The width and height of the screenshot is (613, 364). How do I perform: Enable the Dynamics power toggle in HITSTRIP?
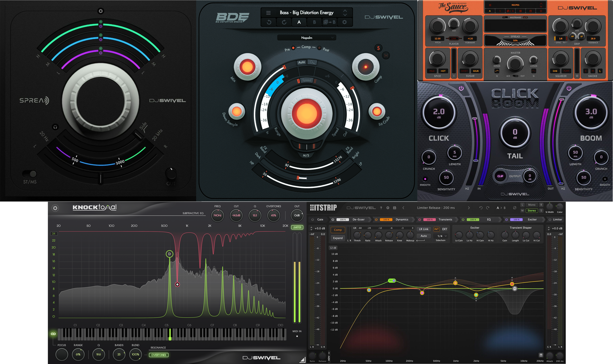[376, 220]
